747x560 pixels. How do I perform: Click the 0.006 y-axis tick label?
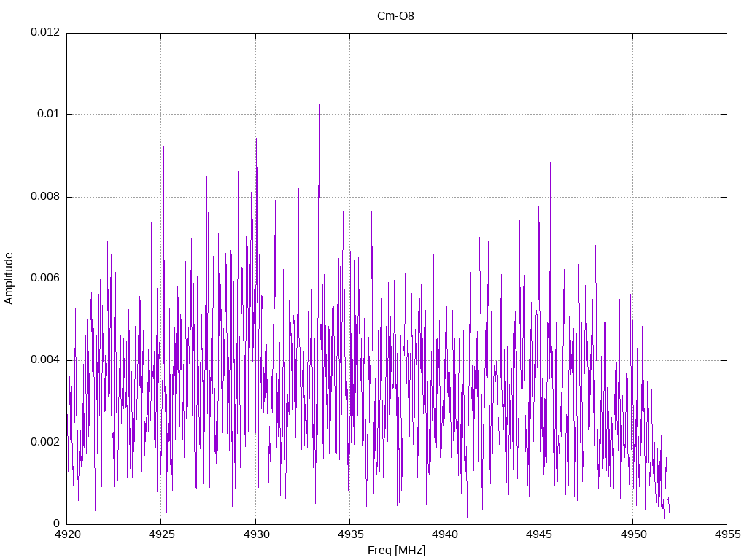tap(45, 278)
